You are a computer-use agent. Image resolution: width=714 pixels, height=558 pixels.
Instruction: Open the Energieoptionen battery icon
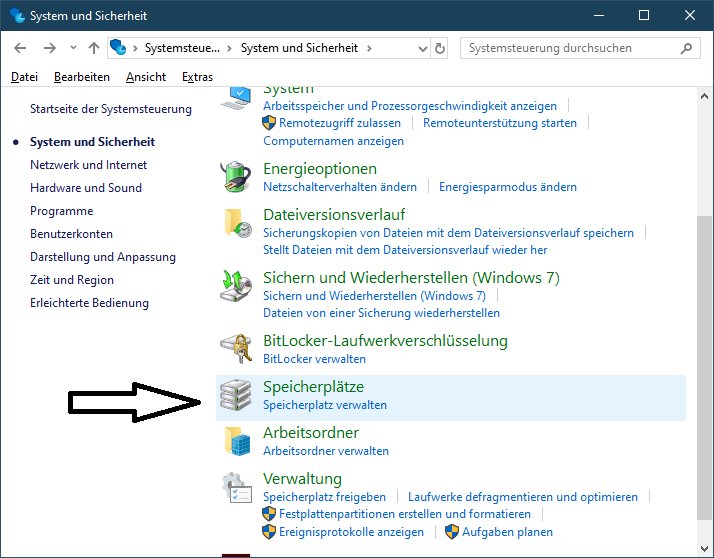[235, 176]
